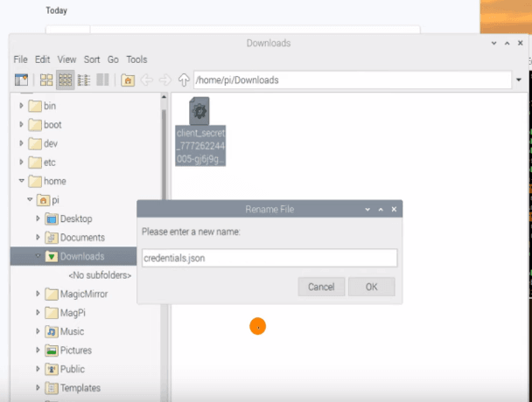Cancel the Rename File dialog
This screenshot has height=402, width=532.
coord(320,287)
